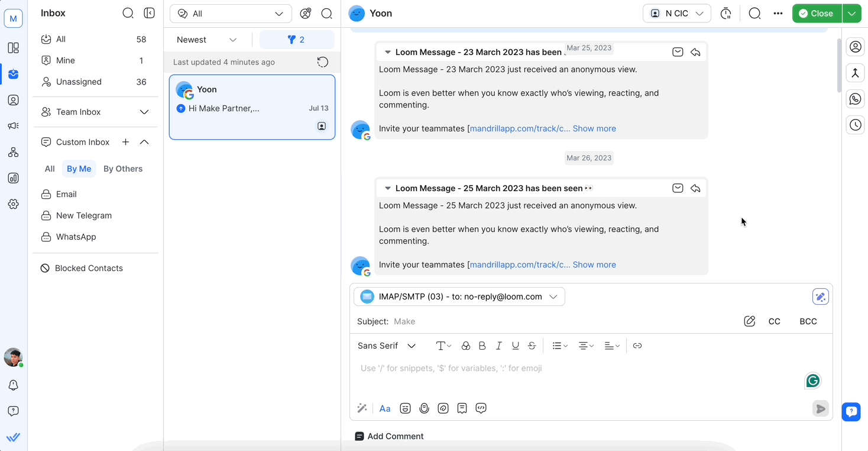868x451 pixels.
Task: Open the Sans Serif font dropdown
Action: pos(387,345)
